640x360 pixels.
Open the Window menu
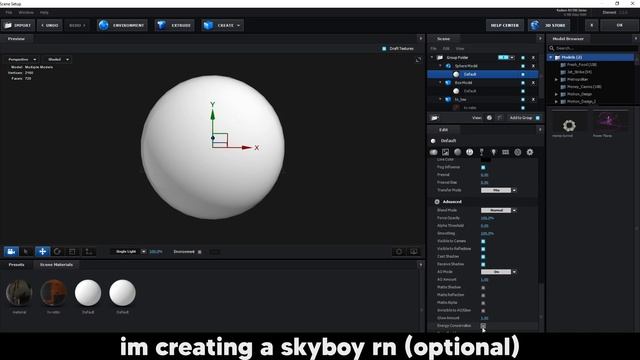click(26, 13)
